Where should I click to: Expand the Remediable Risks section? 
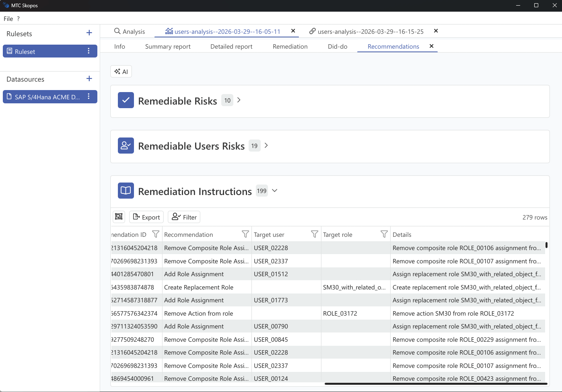click(239, 100)
